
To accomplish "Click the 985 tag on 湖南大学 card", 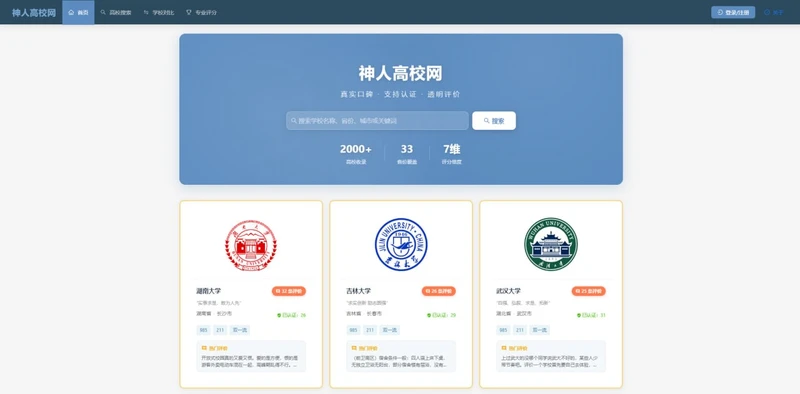I will point(204,330).
